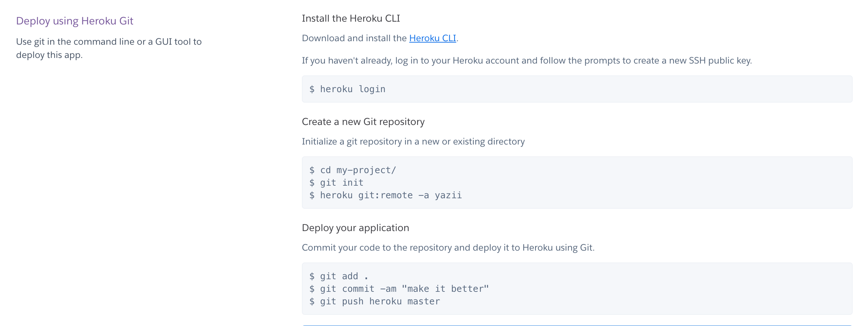The width and height of the screenshot is (868, 326).
Task: Click the '$ git add .' command line
Action: 339,276
